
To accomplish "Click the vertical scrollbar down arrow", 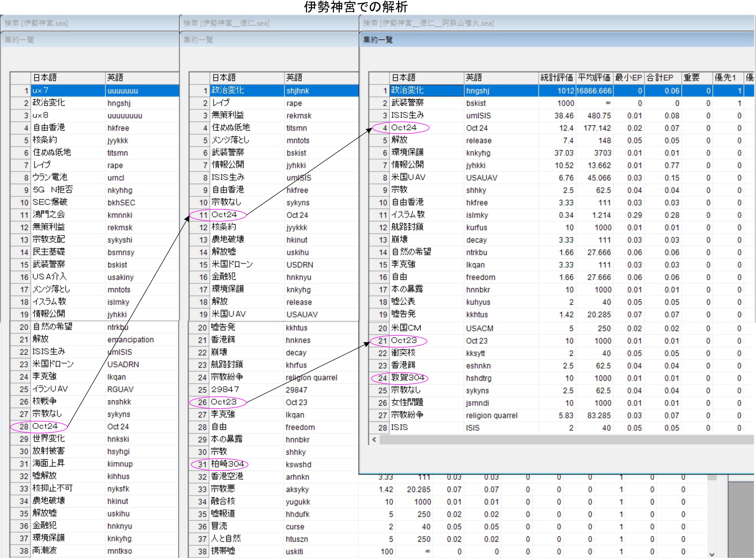I will click(x=712, y=554).
